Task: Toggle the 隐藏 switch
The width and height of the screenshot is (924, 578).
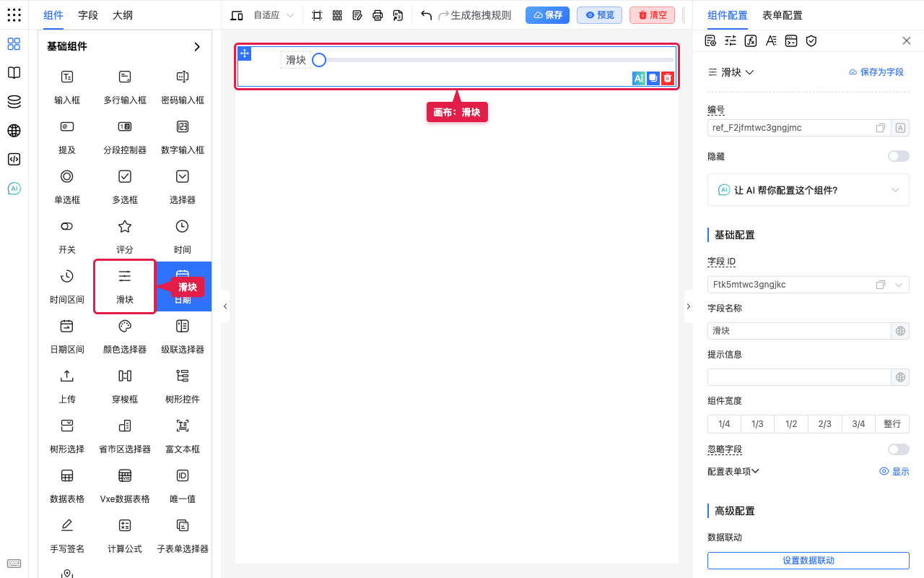Action: point(899,156)
